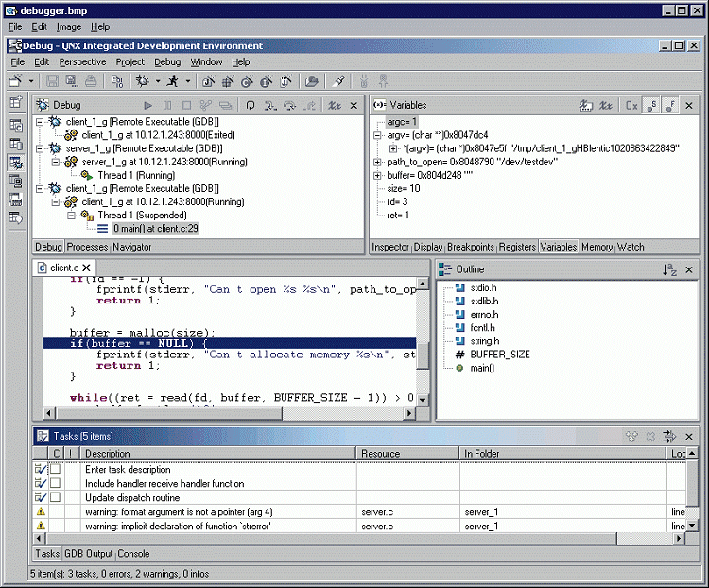This screenshot has height=588, width=709.
Task: Switch to the Breakpoints tab
Action: click(471, 247)
